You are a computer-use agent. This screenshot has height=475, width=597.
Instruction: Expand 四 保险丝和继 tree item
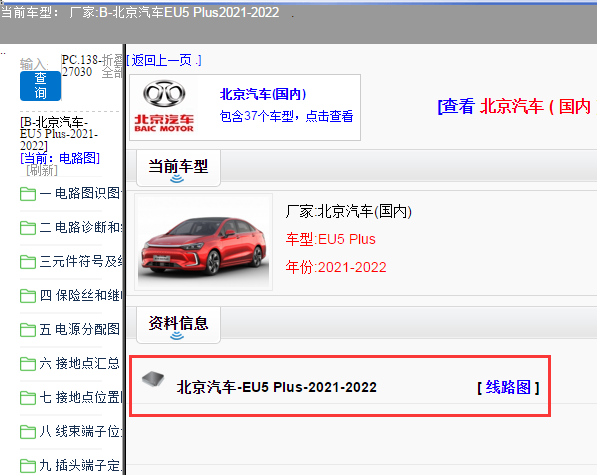81,295
